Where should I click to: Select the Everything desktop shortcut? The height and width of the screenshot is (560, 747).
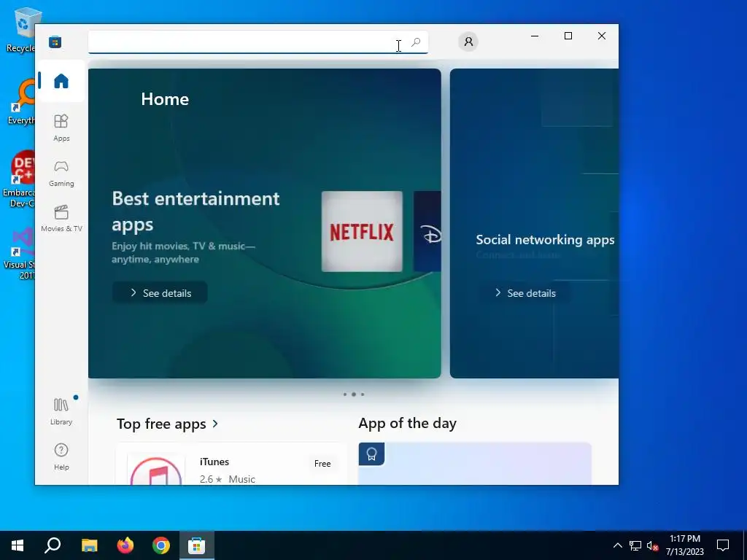click(20, 101)
